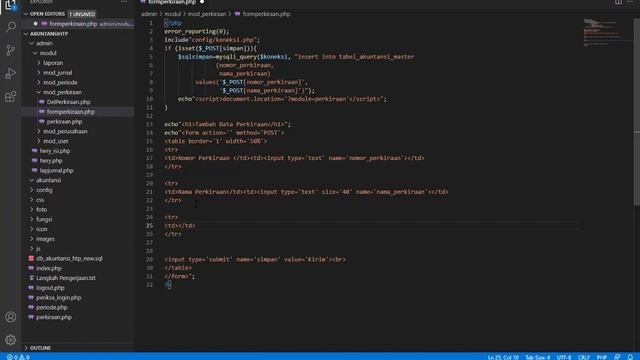Screen dimensions: 640x360
Task: Change CRLF end of line sequence
Action: pos(584,357)
